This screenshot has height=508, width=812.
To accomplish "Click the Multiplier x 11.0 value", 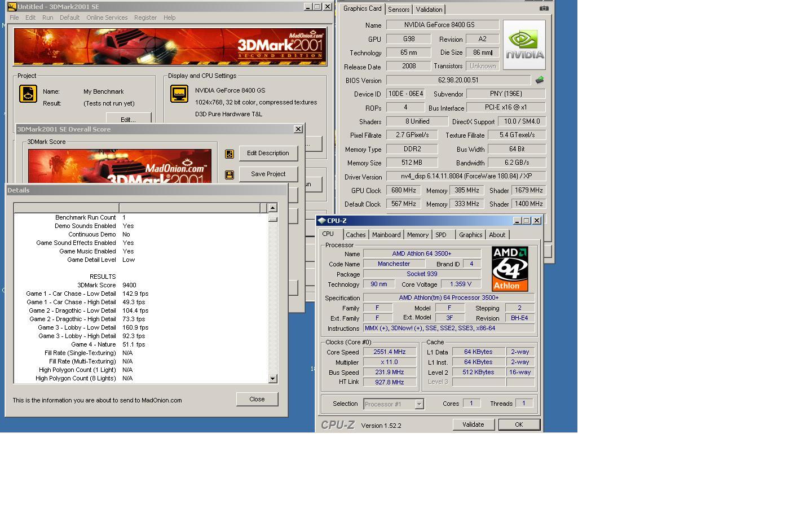I will pos(390,362).
